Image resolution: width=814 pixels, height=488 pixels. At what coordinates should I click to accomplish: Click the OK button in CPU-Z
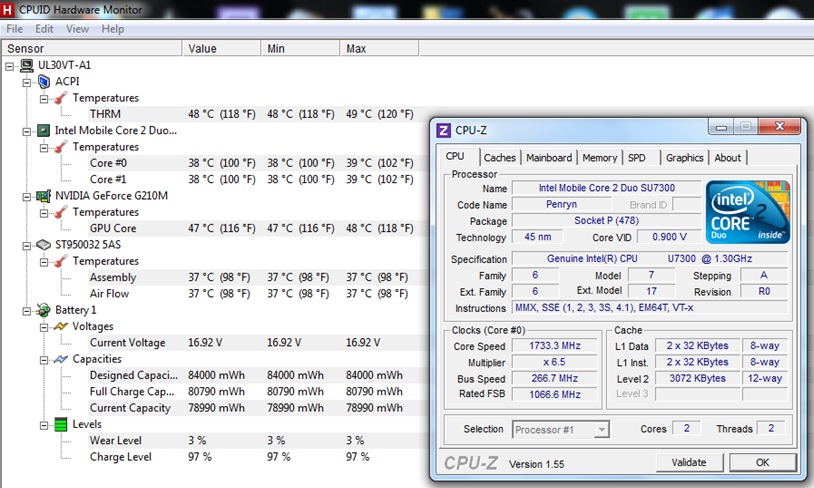(x=763, y=463)
